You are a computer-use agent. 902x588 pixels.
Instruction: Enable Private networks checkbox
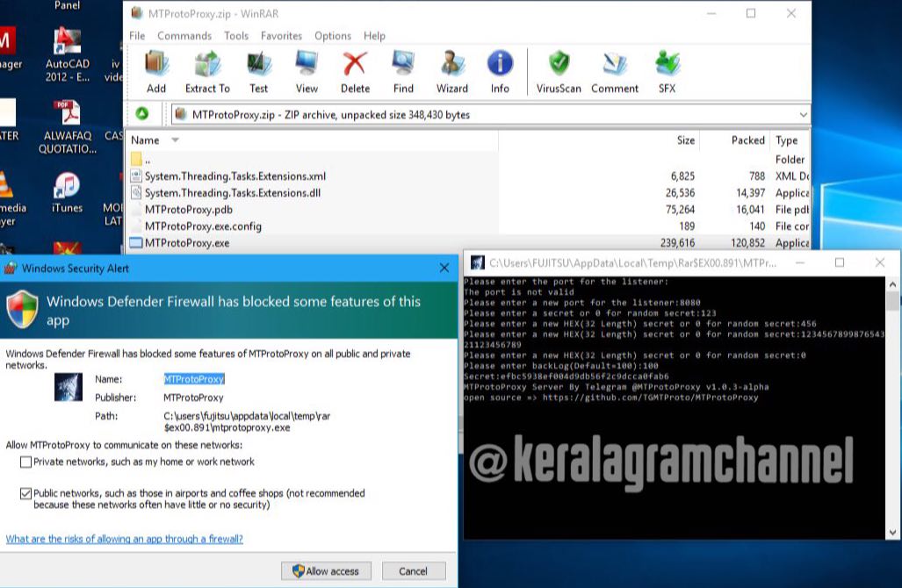(x=25, y=463)
